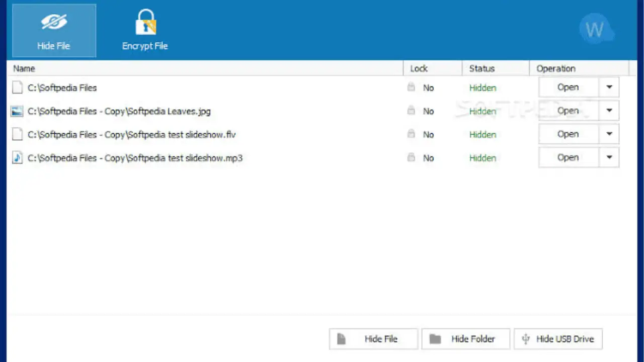644x362 pixels.
Task: Click the file icon for slideshow.flv
Action: tap(18, 134)
